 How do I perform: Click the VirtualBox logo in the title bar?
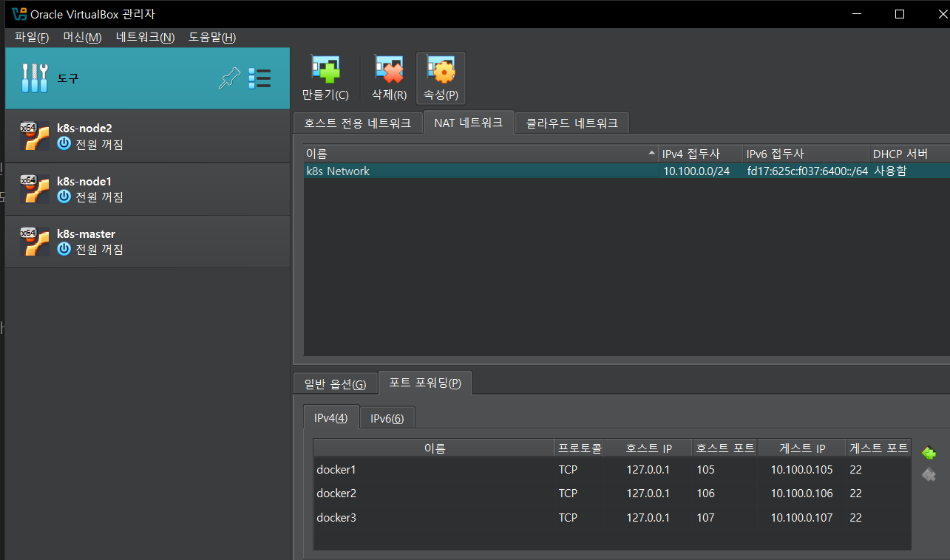pos(19,14)
